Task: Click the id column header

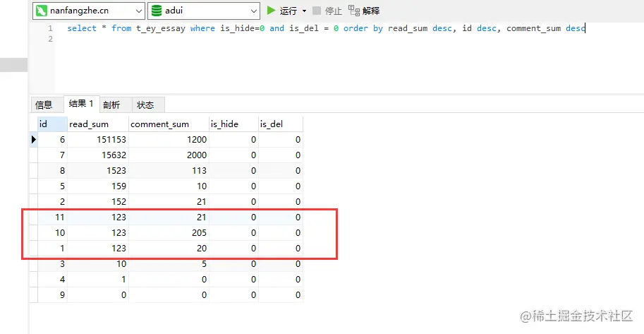Action: [x=52, y=124]
